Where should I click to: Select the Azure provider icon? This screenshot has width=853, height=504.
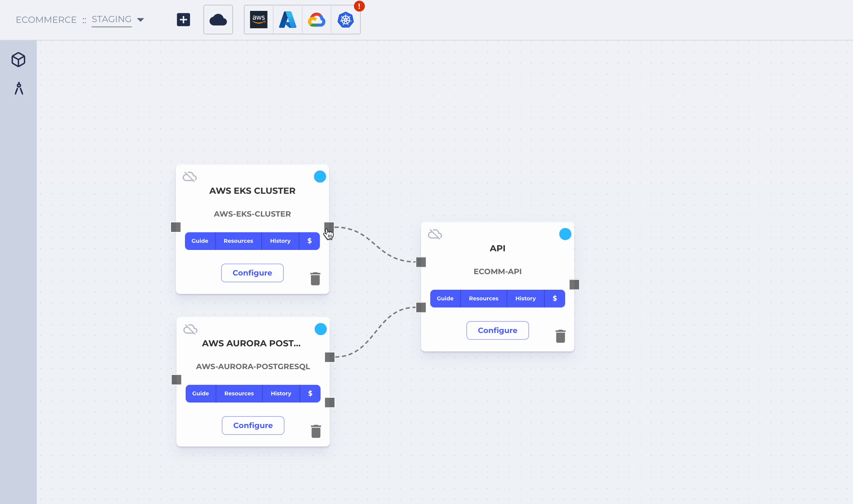(x=288, y=20)
